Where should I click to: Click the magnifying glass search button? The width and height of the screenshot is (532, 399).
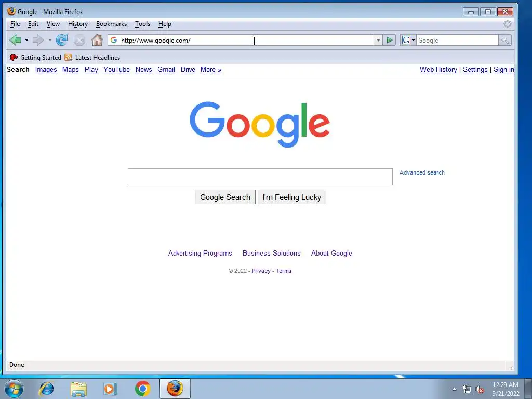click(x=504, y=41)
